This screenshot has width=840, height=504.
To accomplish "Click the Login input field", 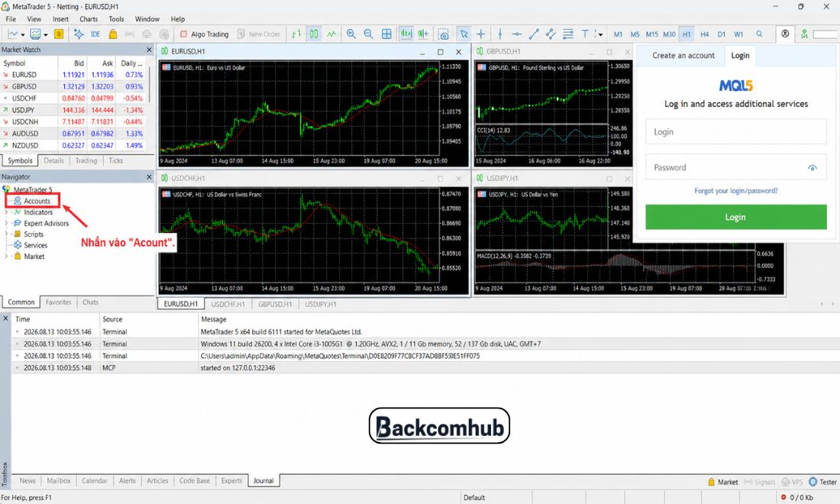I will pyautogui.click(x=735, y=132).
